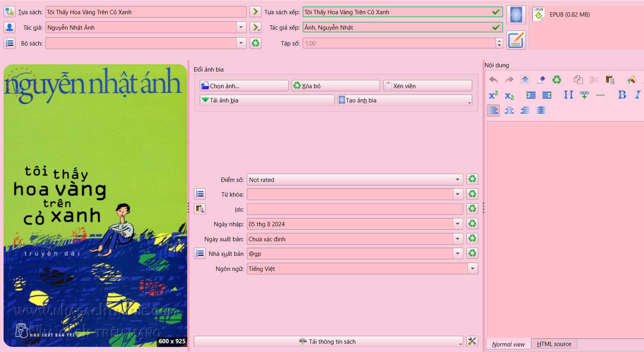This screenshot has width=644, height=352.
Task: Switch to the HTML source tab
Action: [554, 344]
